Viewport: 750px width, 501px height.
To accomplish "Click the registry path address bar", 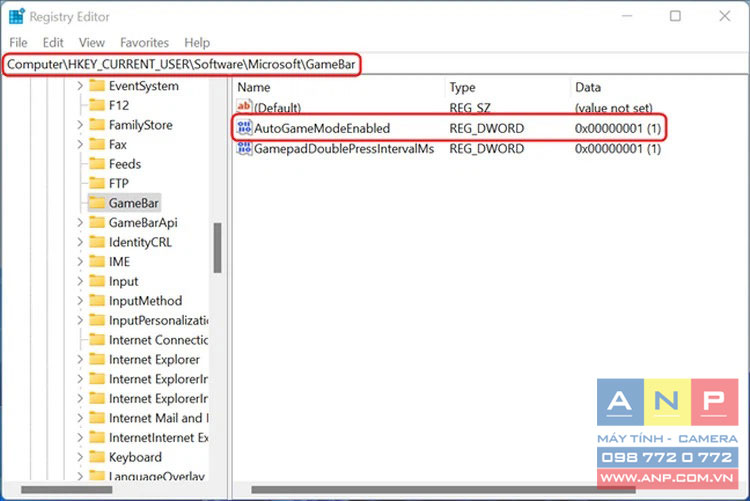I will 375,64.
